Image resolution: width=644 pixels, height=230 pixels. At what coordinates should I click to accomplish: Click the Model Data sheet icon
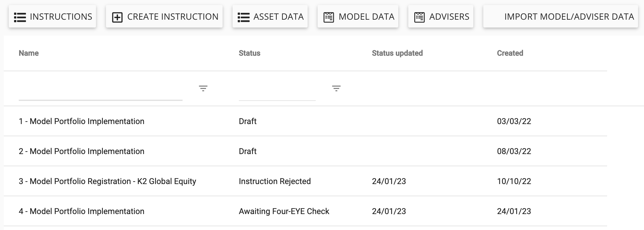click(329, 17)
